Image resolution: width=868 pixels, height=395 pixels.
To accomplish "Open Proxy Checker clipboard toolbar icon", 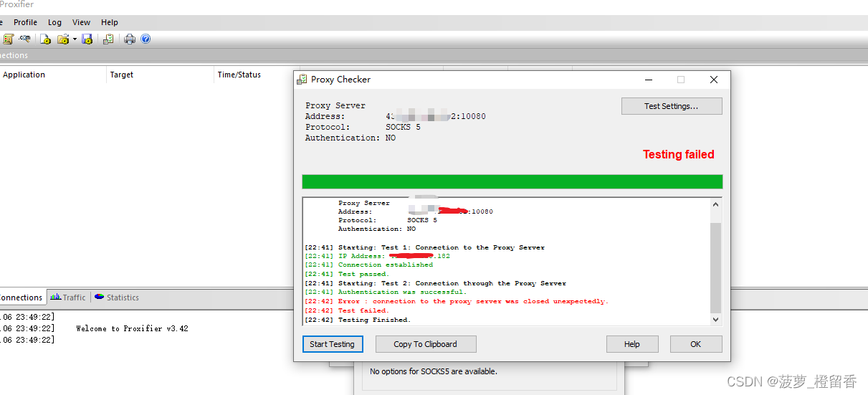I will coord(108,39).
